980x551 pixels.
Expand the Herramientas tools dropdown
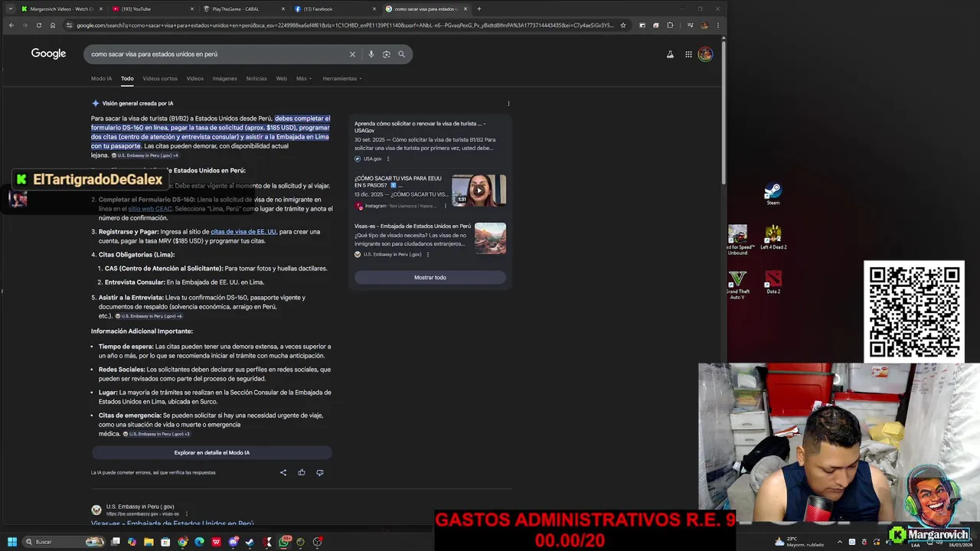(341, 79)
